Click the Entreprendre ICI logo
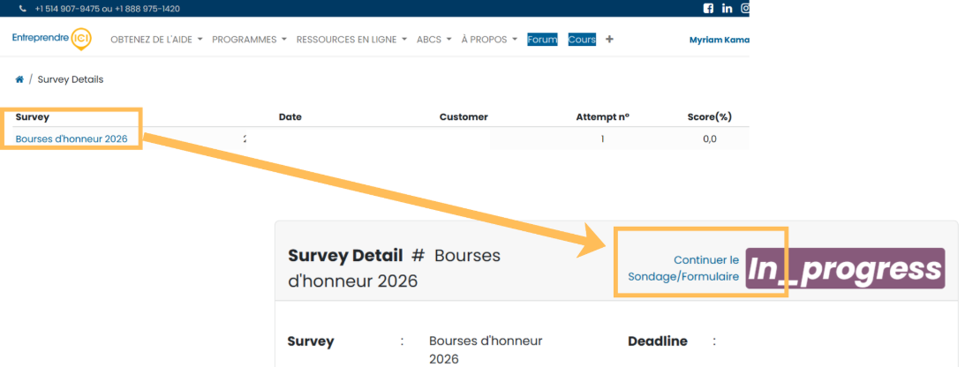 click(52, 39)
